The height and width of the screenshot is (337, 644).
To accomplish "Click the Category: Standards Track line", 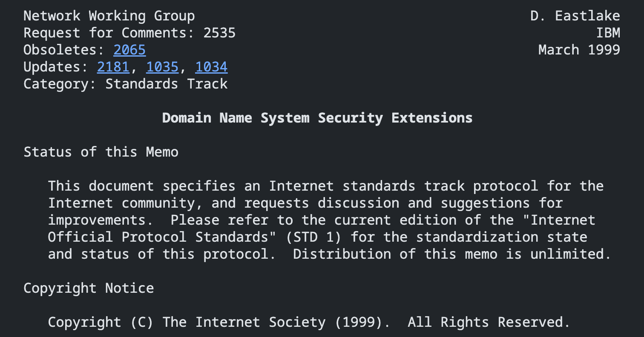I will [x=126, y=84].
